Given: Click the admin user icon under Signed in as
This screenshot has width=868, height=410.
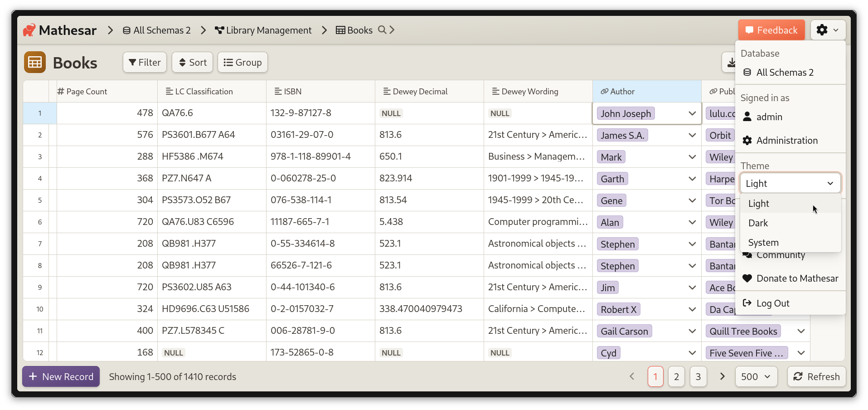Looking at the screenshot, I should pos(747,117).
